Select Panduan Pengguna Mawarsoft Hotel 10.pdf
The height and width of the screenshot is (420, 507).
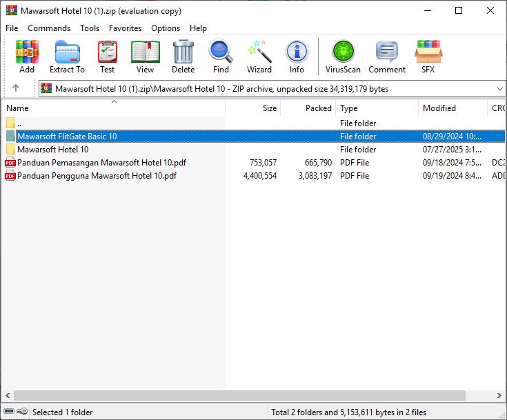(97, 176)
